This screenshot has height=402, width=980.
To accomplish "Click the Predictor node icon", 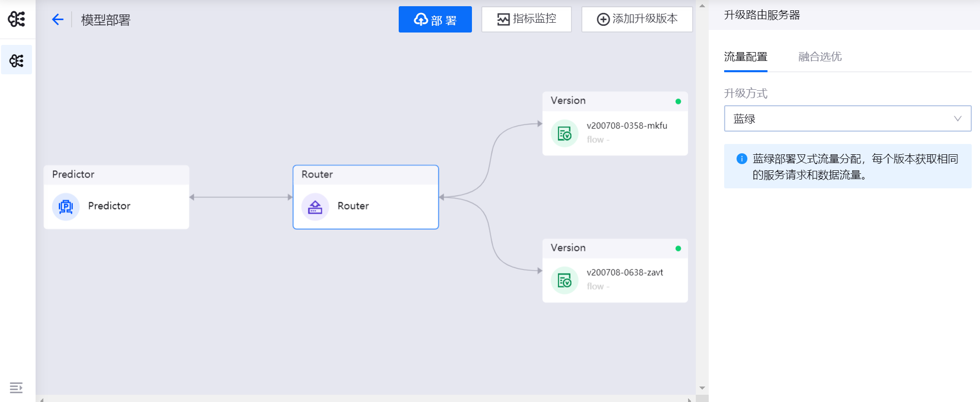I will point(66,207).
